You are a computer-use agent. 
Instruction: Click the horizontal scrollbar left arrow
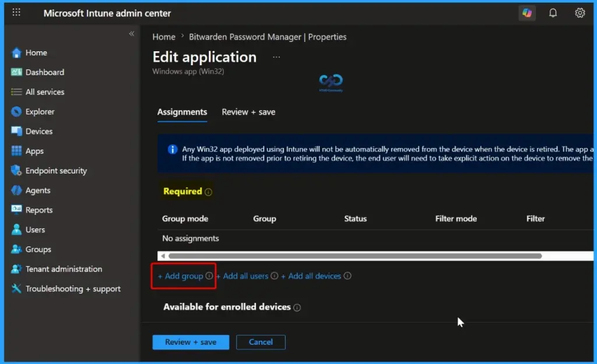click(x=163, y=256)
